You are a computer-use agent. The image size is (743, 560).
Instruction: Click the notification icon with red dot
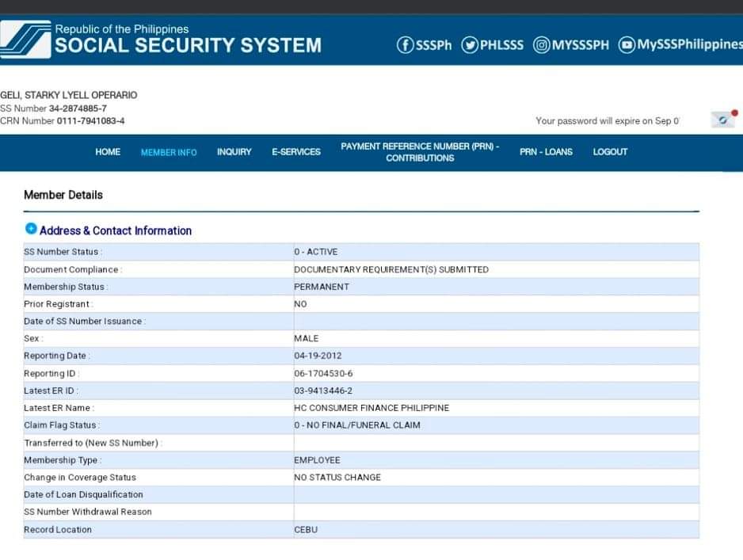click(723, 120)
